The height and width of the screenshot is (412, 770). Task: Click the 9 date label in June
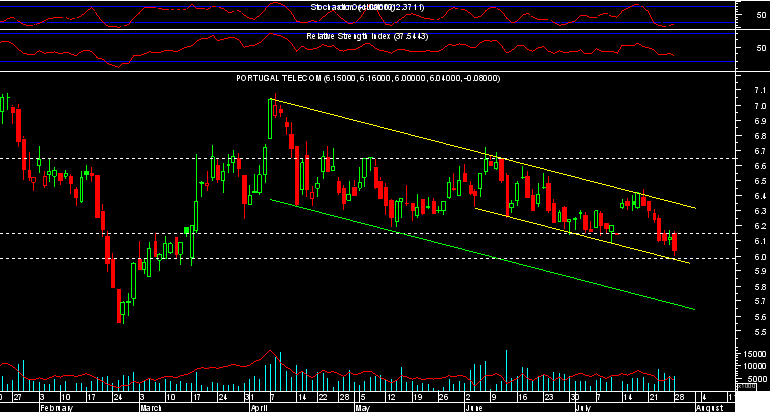[495, 397]
